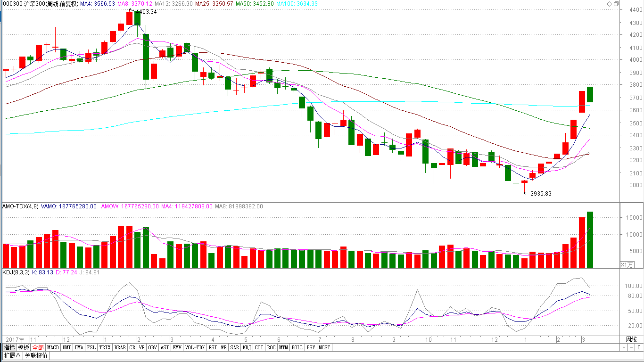The height and width of the screenshot is (362, 644).
Task: Switch to the BRAR indicator tab
Action: pyautogui.click(x=120, y=347)
